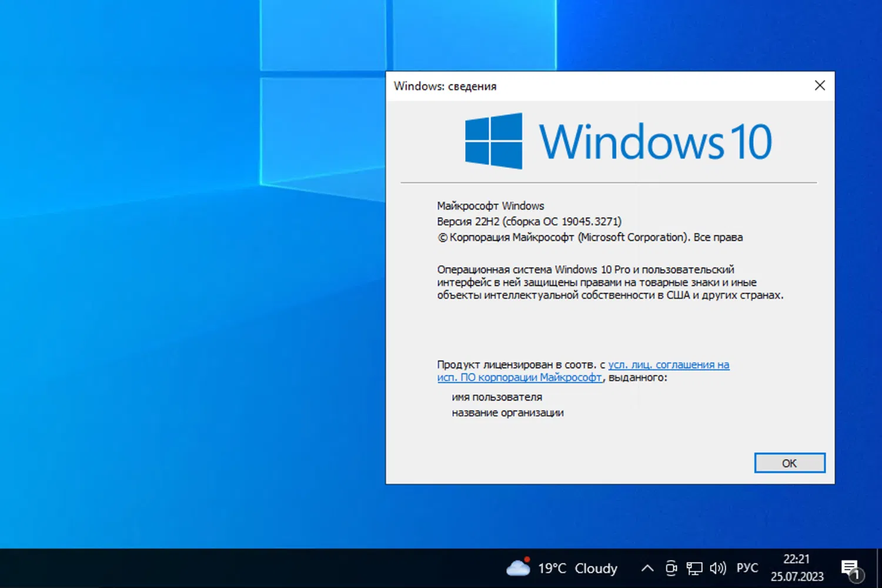Select the РУС language indicator
The image size is (882, 588).
(x=747, y=567)
